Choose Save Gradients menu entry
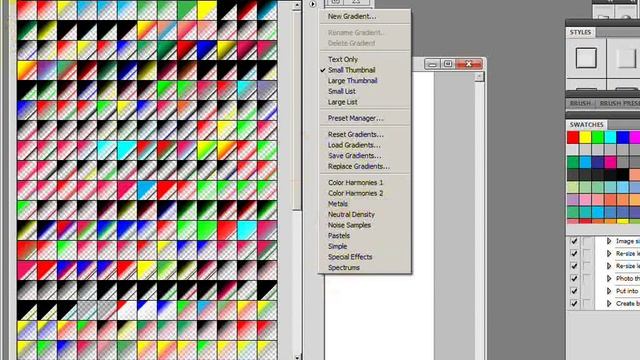 tap(354, 156)
